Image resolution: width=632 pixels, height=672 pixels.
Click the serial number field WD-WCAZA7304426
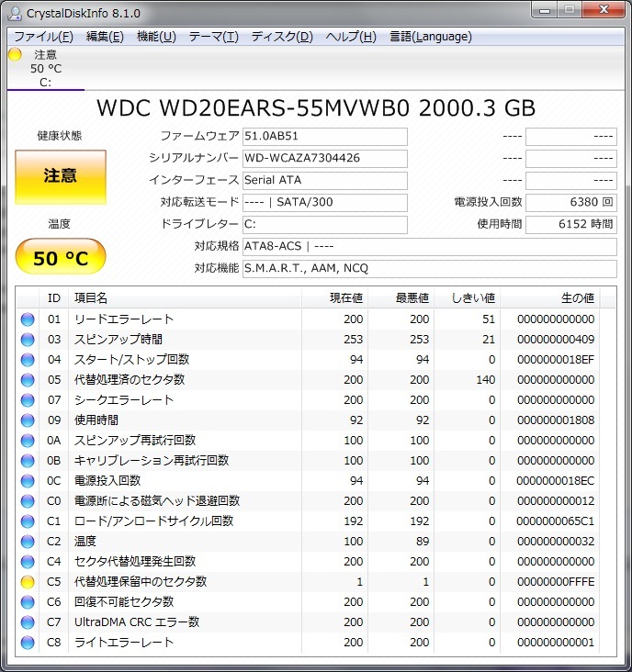point(324,158)
